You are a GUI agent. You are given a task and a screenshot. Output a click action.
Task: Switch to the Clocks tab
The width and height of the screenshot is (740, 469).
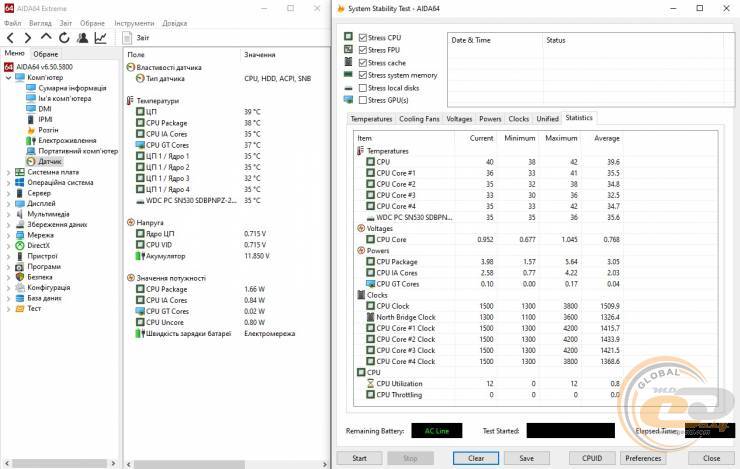[518, 119]
